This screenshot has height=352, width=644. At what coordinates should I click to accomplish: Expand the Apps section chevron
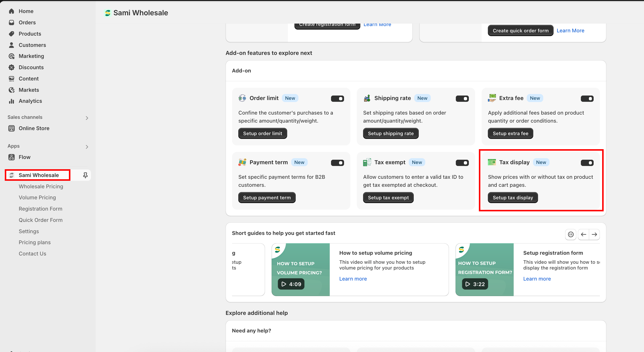point(87,147)
